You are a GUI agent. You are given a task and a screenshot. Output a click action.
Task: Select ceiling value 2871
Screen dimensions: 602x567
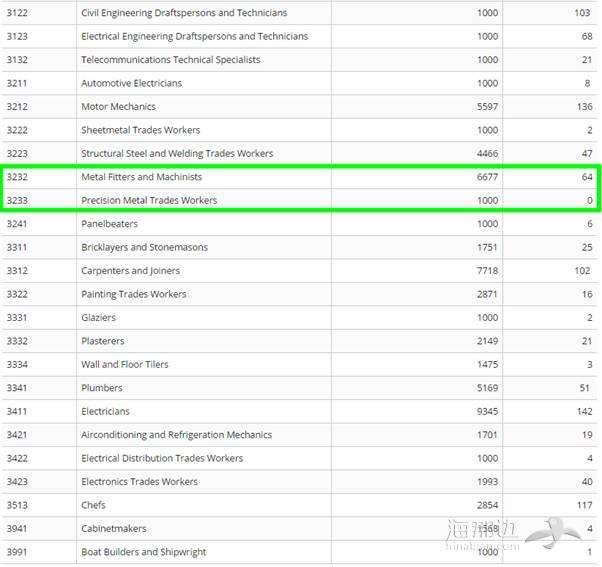click(487, 294)
